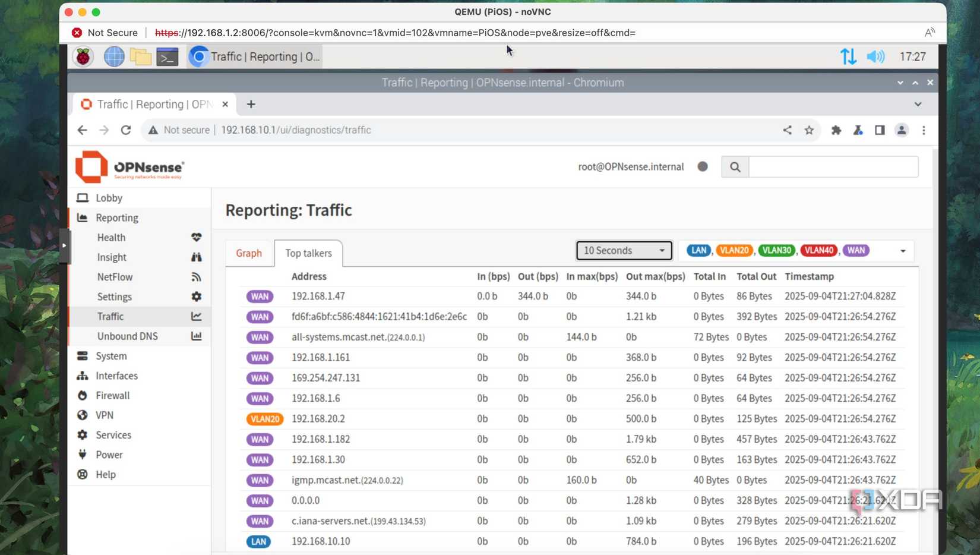Open a new Chromium tab

251,105
